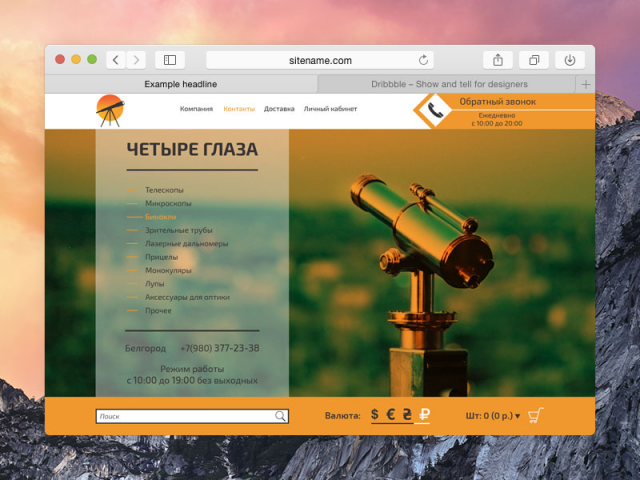Switch to the Dribbble – Show and tell tab
Viewport: 640px width, 480px height.
click(x=447, y=84)
